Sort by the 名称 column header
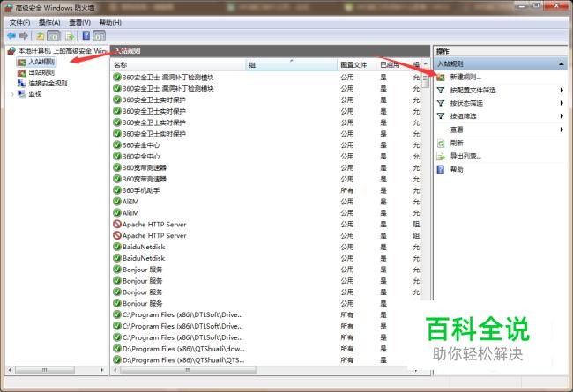Screen dimensions: 573x392 (178, 64)
